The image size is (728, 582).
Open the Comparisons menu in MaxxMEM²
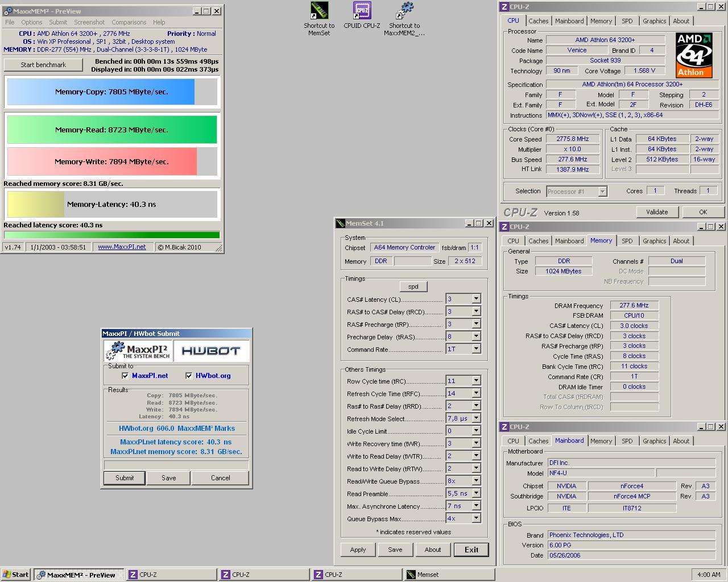(129, 22)
